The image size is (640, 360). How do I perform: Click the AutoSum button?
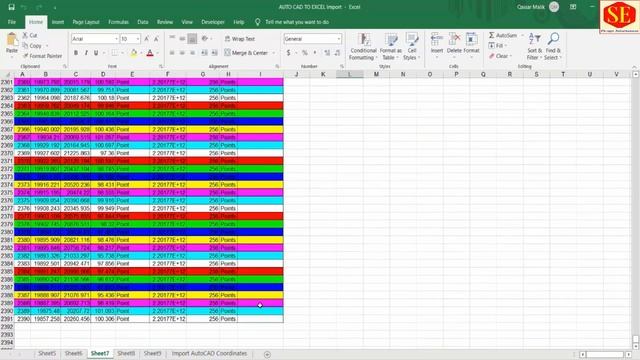click(503, 36)
